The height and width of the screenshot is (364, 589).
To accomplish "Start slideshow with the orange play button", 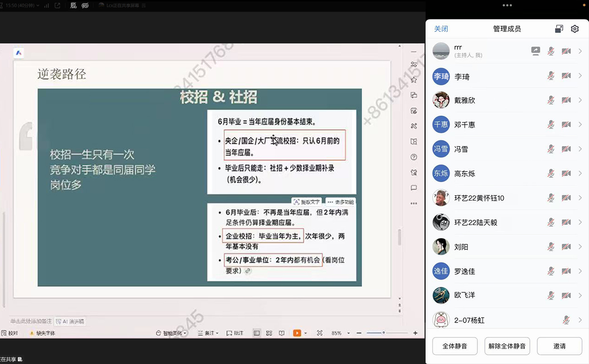I will click(297, 333).
